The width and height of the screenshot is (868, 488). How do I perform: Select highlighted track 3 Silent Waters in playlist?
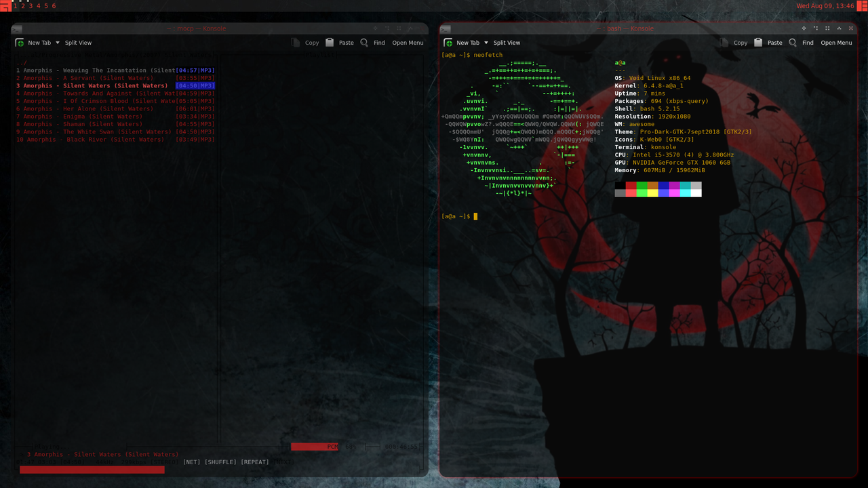point(115,86)
